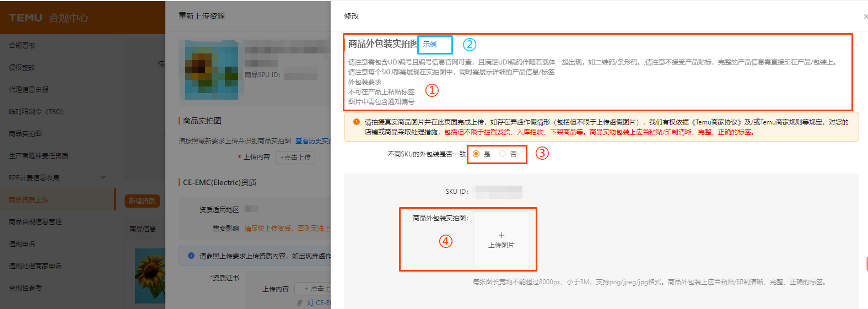Click the paperclip attachment icon near CE-E file

299,302
